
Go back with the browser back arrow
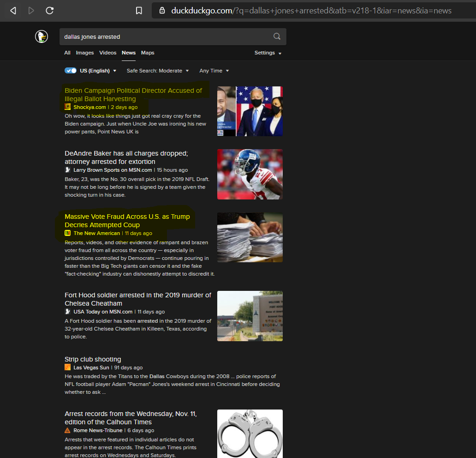coord(13,11)
